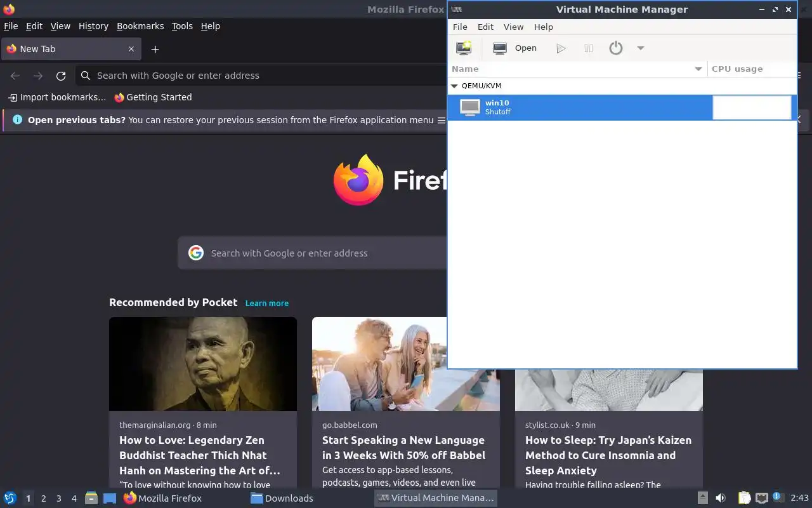Open network status tray icon
The width and height of the screenshot is (812, 508).
click(x=762, y=498)
